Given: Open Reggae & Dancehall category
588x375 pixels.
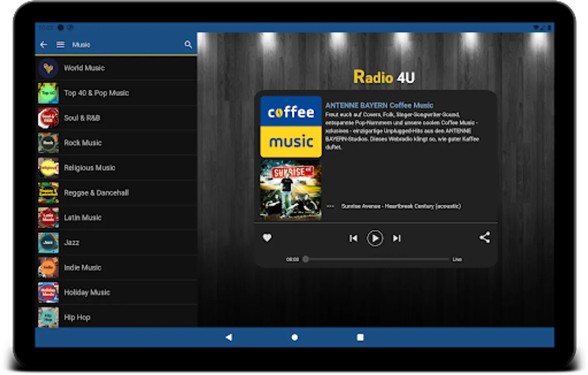Looking at the screenshot, I should coord(116,193).
